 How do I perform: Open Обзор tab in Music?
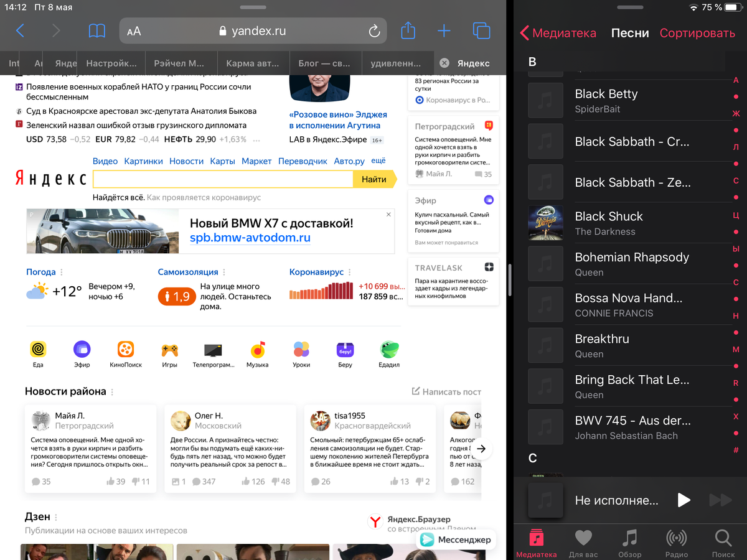[630, 542]
